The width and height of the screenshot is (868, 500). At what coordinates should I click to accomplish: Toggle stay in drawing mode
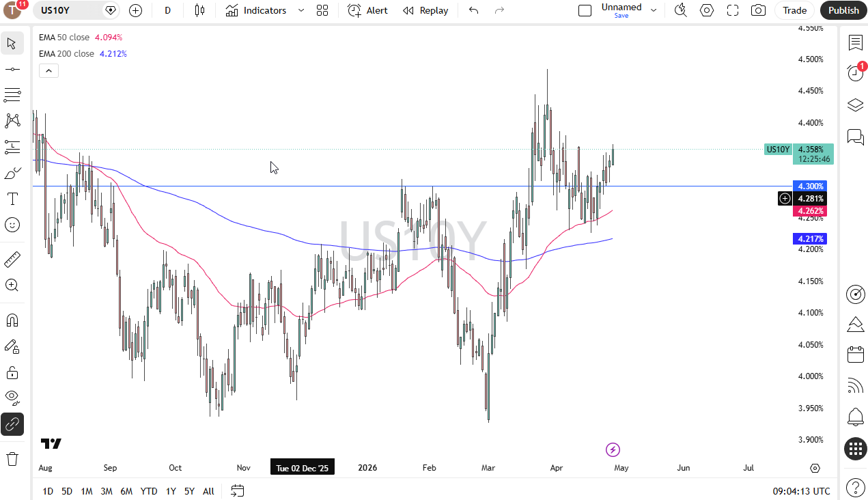point(12,346)
